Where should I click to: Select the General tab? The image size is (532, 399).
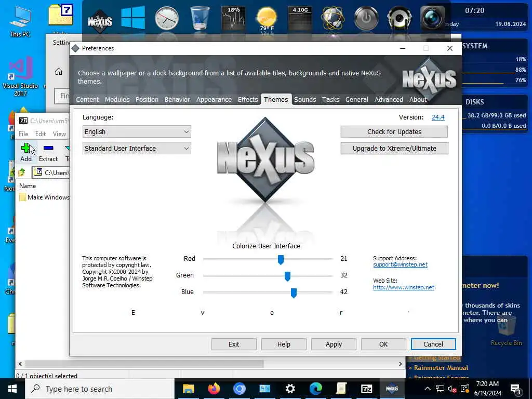[356, 99]
